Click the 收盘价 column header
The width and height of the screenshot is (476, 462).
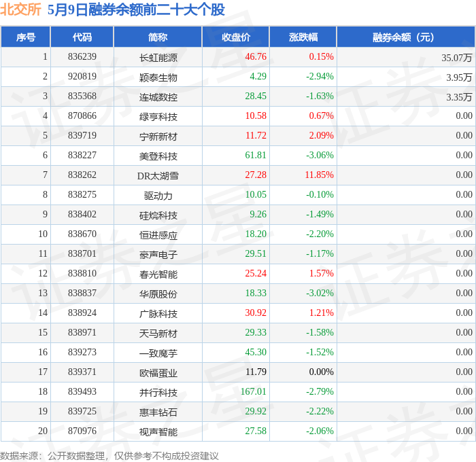[x=235, y=37]
